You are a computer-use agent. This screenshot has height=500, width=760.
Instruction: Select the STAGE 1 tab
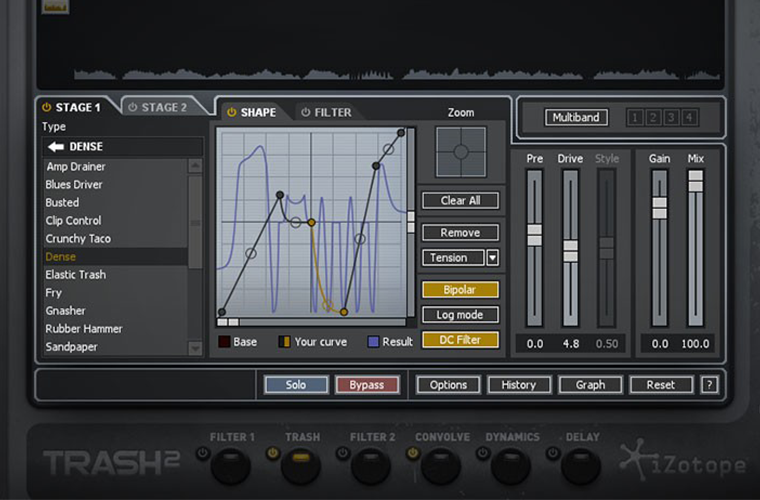click(x=78, y=108)
